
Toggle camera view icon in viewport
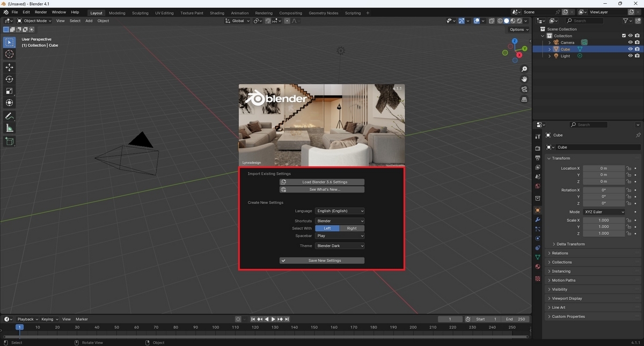click(x=524, y=89)
